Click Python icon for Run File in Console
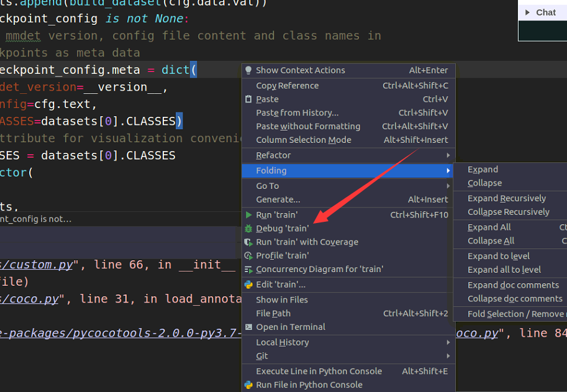The height and width of the screenshot is (392, 567). pos(249,385)
